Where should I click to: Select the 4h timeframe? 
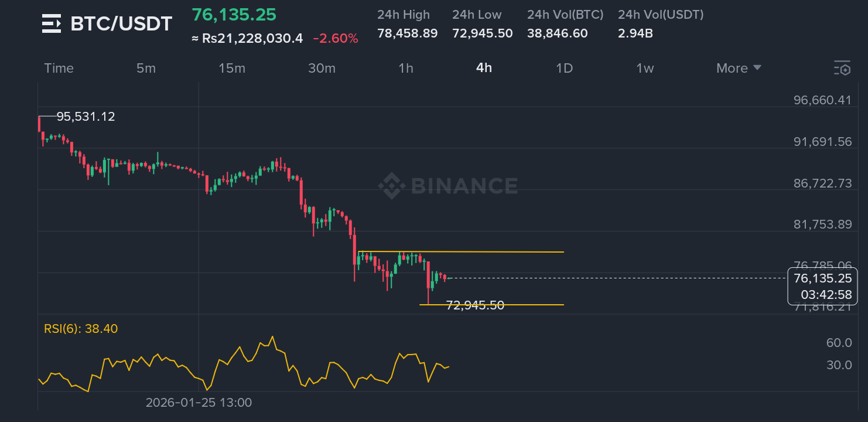coord(484,68)
